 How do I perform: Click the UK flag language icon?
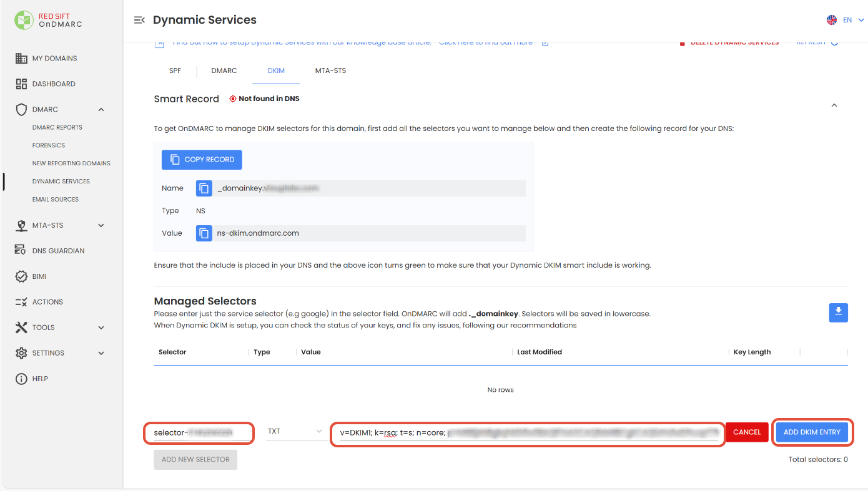832,20
